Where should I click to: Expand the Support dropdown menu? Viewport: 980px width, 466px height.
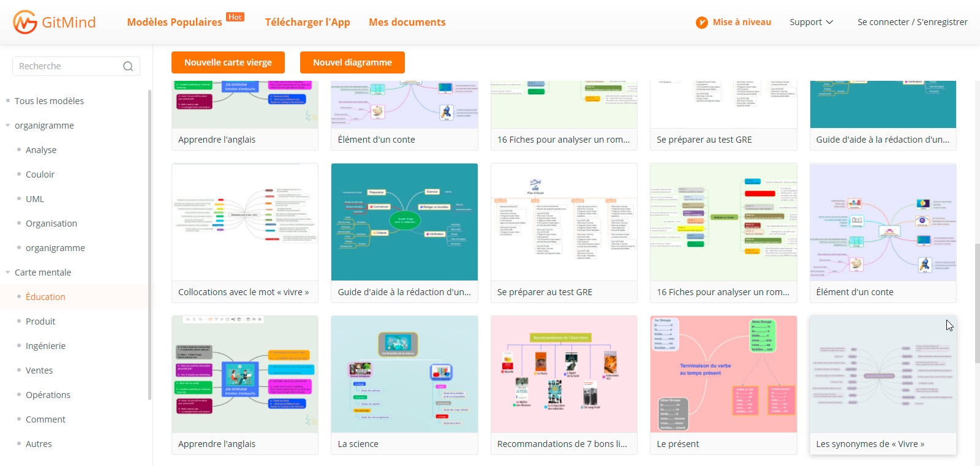pyautogui.click(x=811, y=22)
